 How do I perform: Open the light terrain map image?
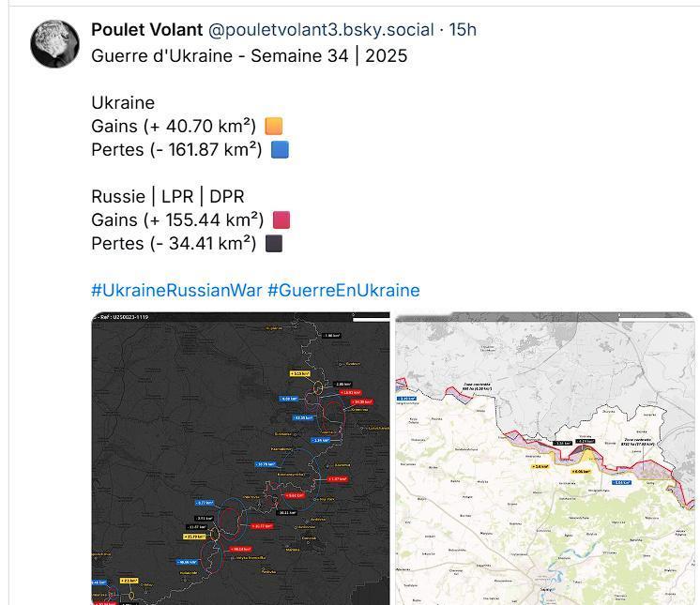(x=544, y=459)
